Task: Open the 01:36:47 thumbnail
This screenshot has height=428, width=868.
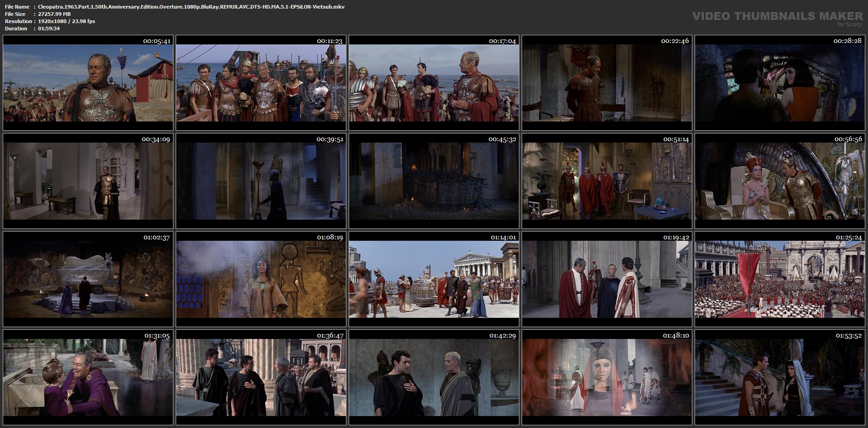Action: (x=261, y=377)
